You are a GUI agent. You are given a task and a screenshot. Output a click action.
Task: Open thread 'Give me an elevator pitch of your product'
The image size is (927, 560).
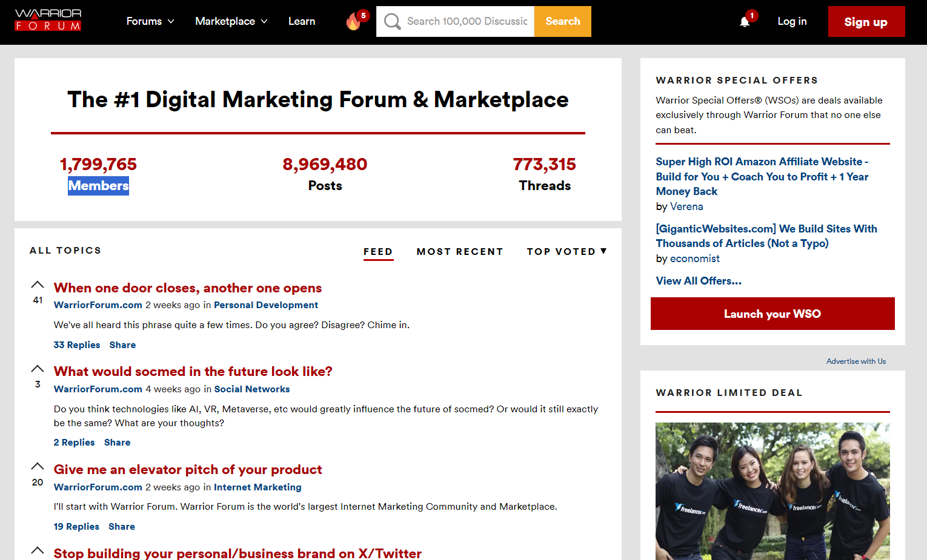click(188, 469)
